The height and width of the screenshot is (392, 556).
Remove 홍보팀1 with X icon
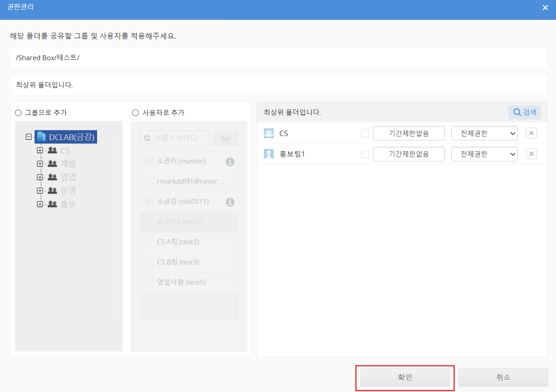[531, 154]
